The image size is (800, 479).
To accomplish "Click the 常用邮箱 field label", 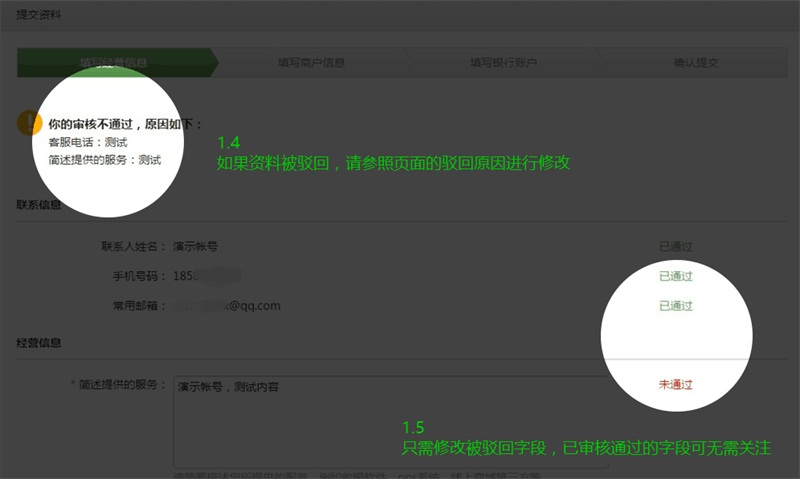I will click(x=139, y=306).
